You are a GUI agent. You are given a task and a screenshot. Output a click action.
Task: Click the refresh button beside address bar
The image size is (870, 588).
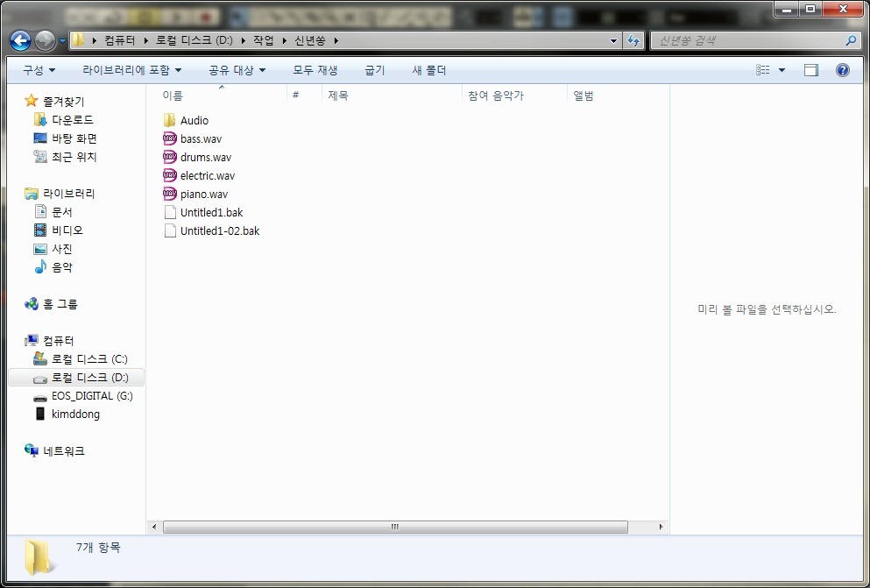coord(633,40)
